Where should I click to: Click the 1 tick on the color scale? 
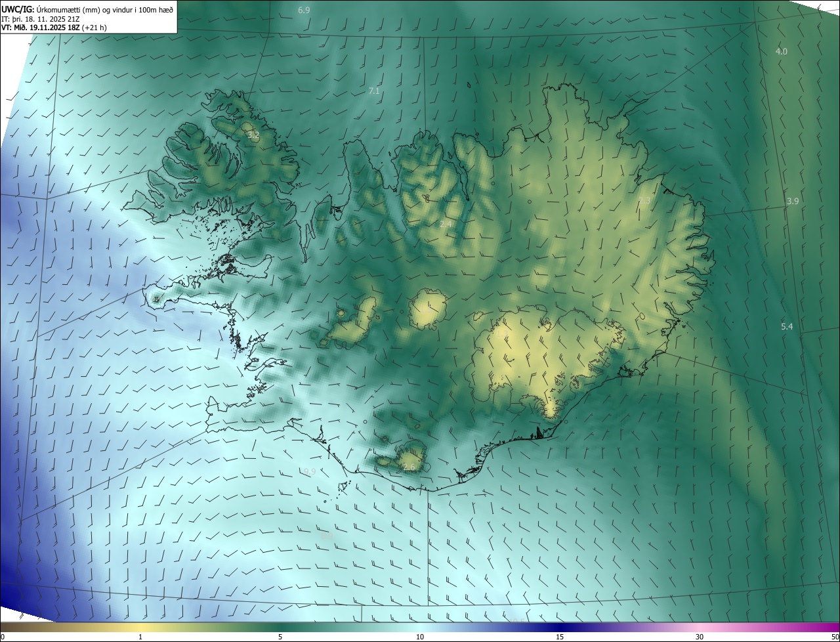[x=140, y=637]
